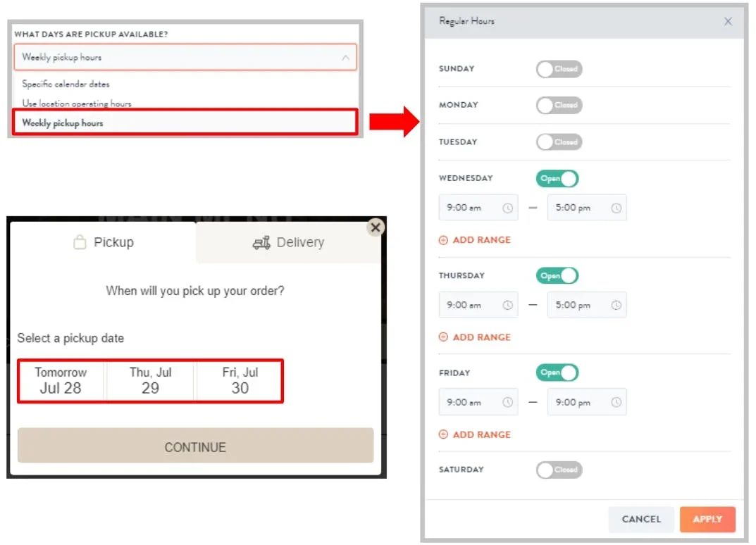Click the clock icon in Friday end time
This screenshot has height=545, width=756.
pyautogui.click(x=616, y=402)
